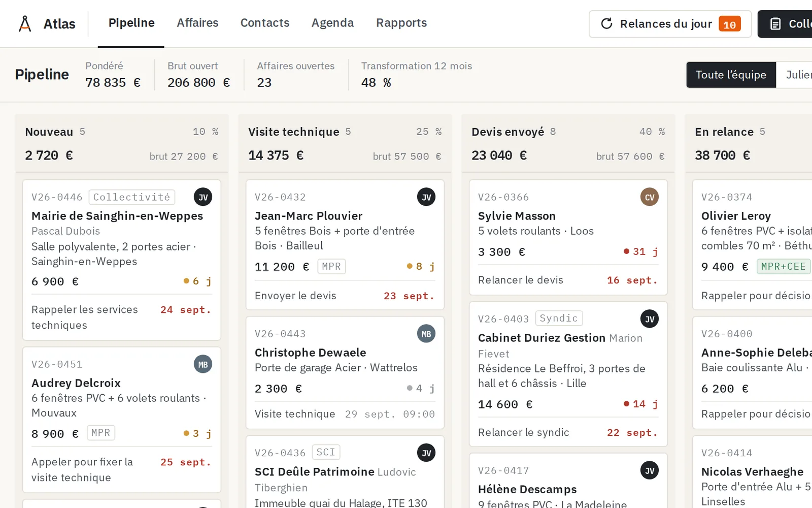Open the Sylvie Masson deal
The height and width of the screenshot is (508, 812).
point(568,237)
